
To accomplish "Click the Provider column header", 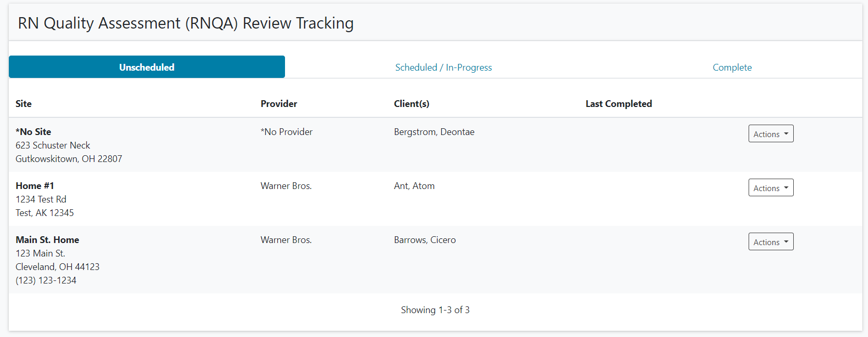I will pyautogui.click(x=279, y=104).
